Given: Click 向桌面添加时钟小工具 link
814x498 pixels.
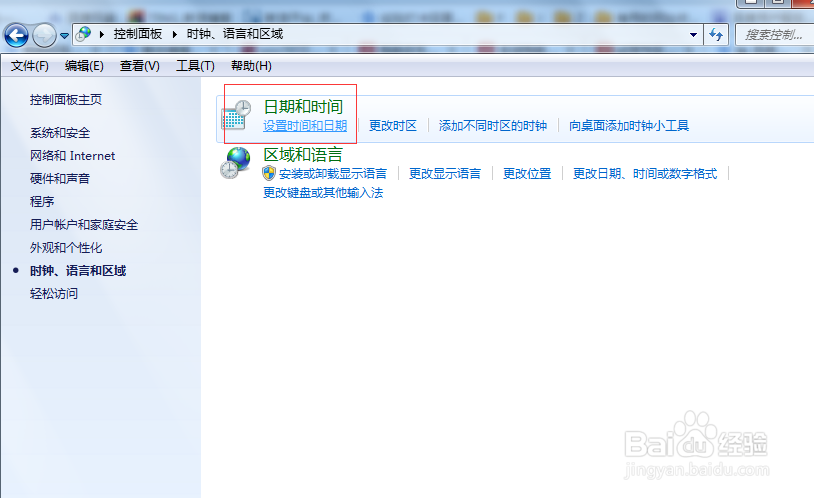Looking at the screenshot, I should coord(629,126).
